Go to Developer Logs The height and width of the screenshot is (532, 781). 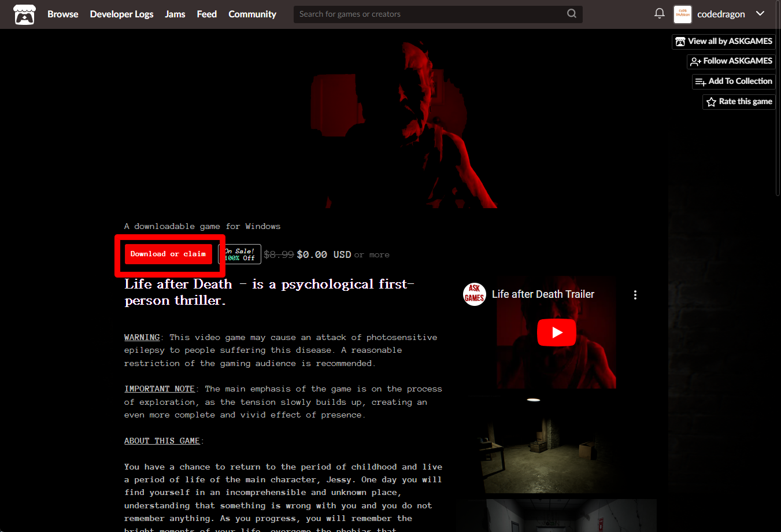click(121, 14)
